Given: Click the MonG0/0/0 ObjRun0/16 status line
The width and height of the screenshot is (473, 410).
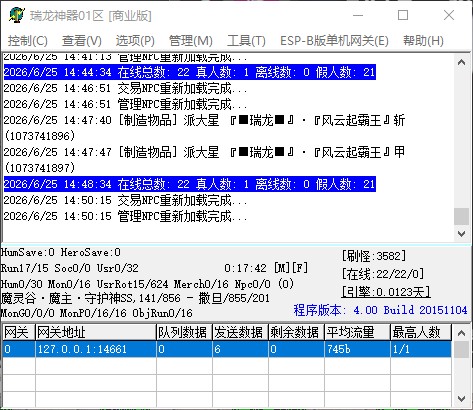Looking at the screenshot, I should pos(97,313).
